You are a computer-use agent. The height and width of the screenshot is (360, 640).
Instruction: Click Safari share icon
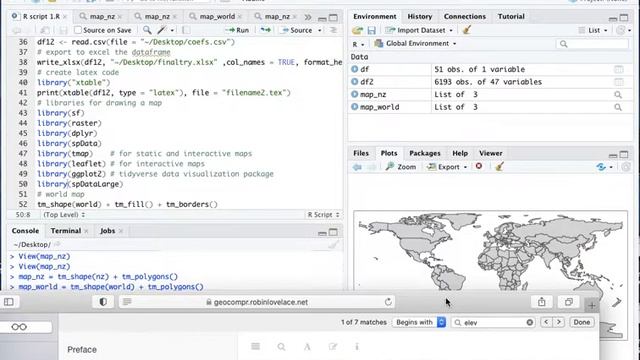tap(542, 302)
